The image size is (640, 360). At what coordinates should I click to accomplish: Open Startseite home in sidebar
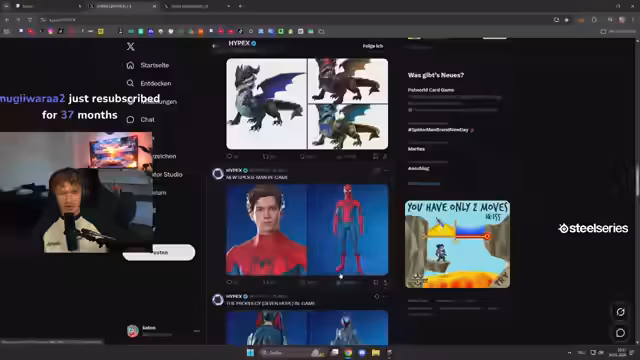[148, 65]
